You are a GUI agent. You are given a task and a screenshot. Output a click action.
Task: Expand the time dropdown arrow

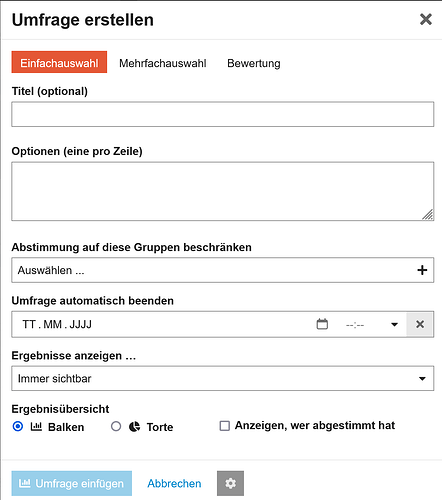[394, 324]
